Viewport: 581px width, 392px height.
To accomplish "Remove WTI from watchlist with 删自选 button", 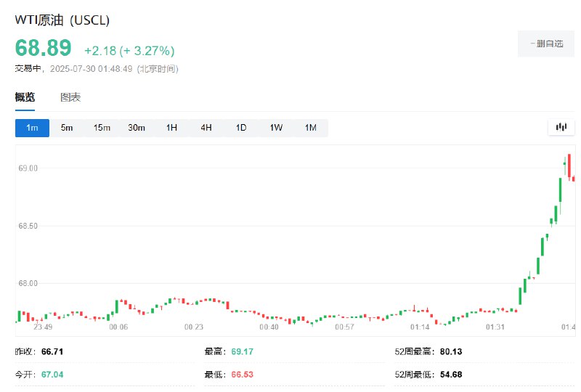I will pyautogui.click(x=546, y=44).
